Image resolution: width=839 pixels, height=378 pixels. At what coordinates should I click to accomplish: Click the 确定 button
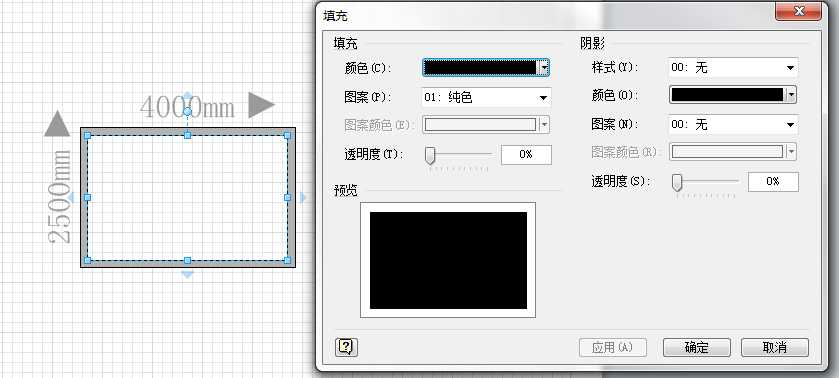coord(697,347)
